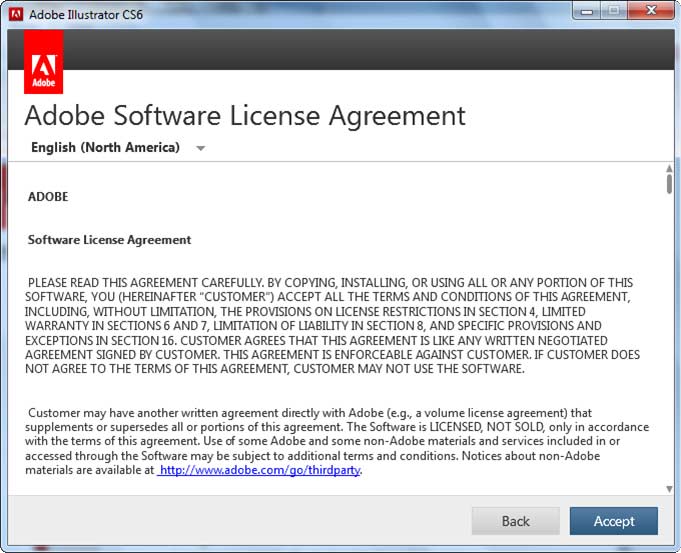The width and height of the screenshot is (681, 553).
Task: Click the language dropdown arrow
Action: [x=200, y=148]
